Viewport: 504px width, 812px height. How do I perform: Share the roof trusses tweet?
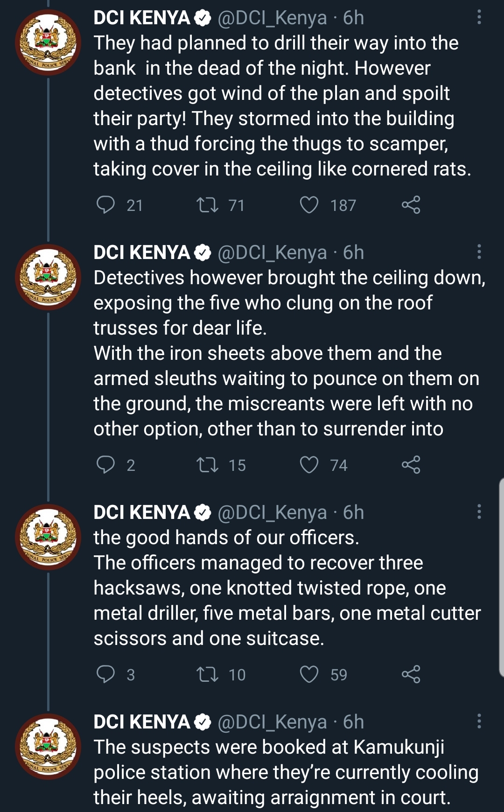click(411, 465)
